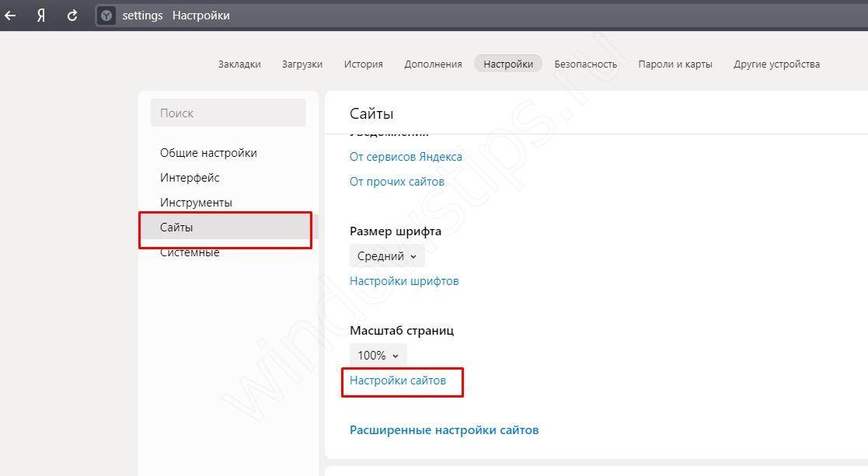Expand the 100% page zoom dropdown
The image size is (868, 476).
point(378,356)
